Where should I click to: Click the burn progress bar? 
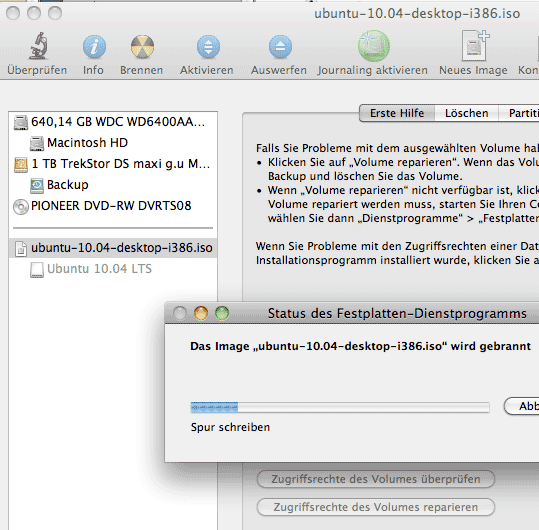tap(340, 407)
